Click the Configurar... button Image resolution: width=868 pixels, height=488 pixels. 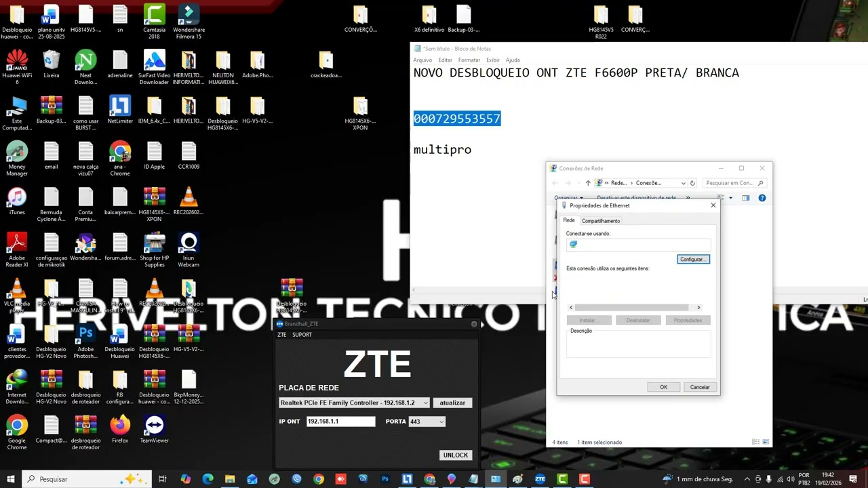coord(693,260)
